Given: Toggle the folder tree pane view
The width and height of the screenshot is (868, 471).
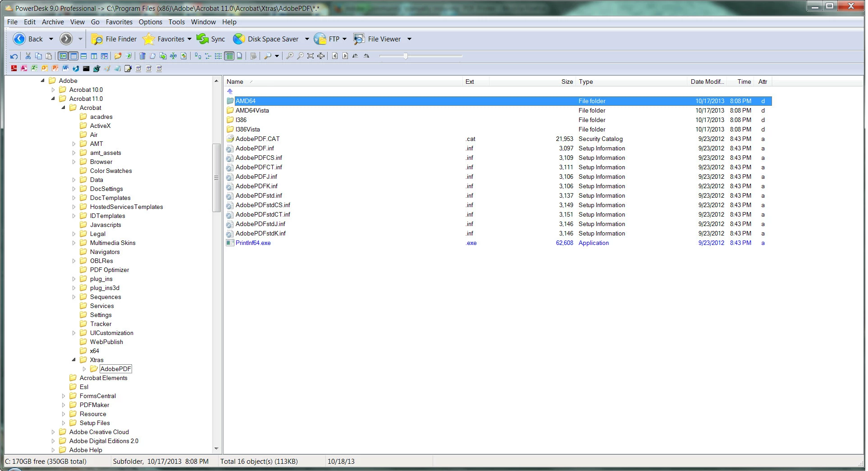Looking at the screenshot, I should click(63, 56).
